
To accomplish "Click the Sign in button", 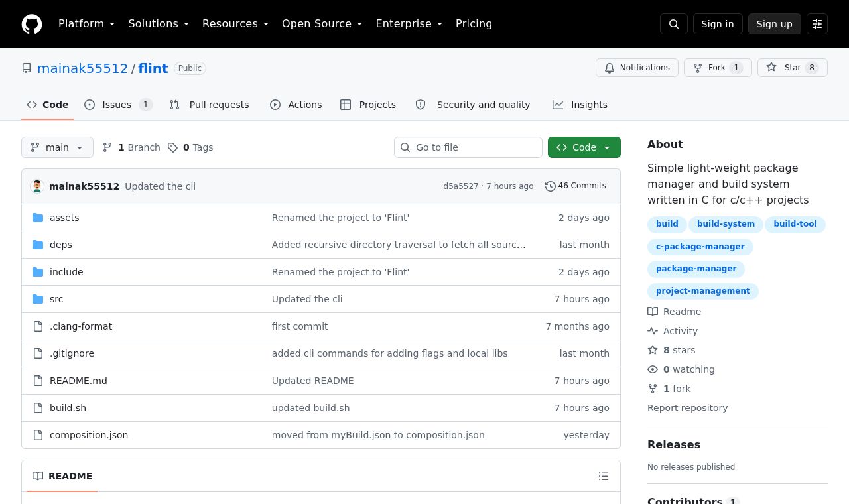I will (x=718, y=24).
